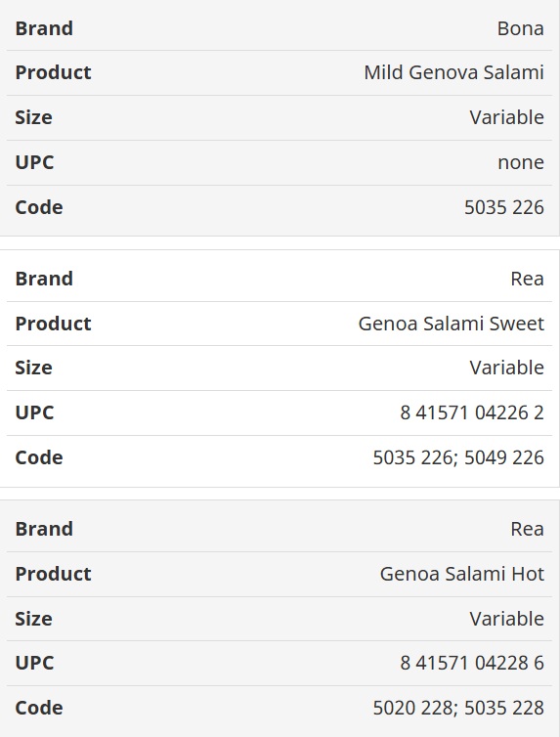Click the Variable size of Genoa Salami Hot
This screenshot has height=737, width=560.
click(x=507, y=619)
